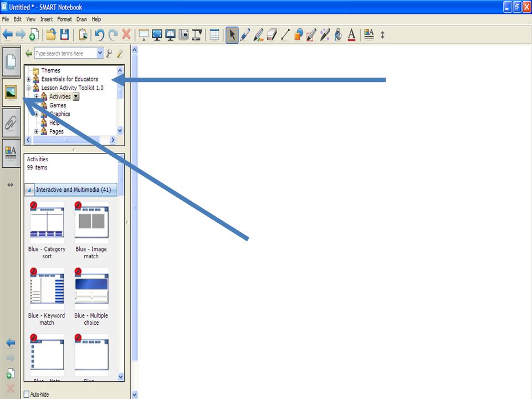Select the Text tool A icon
Screen dimensions: 532x399
(x=351, y=34)
